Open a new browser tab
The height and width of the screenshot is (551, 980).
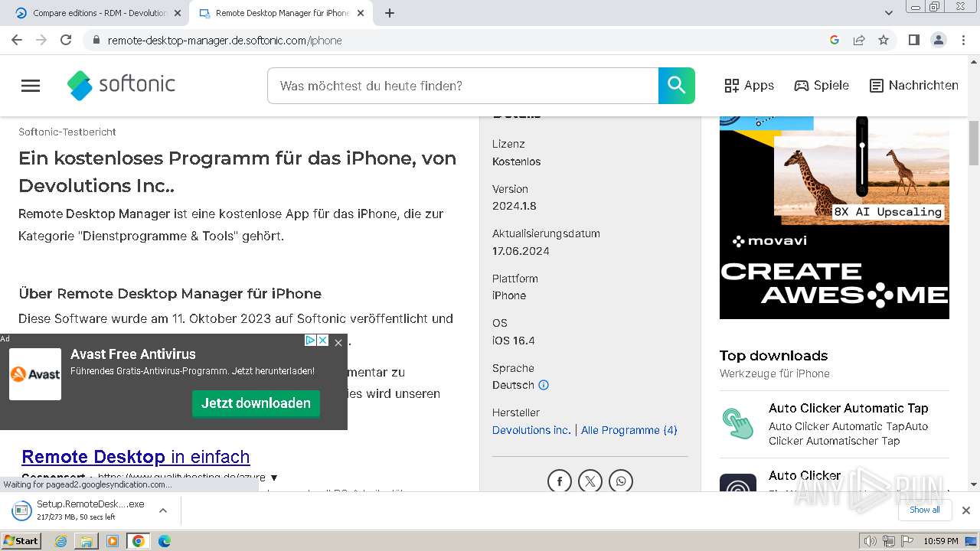(x=390, y=13)
